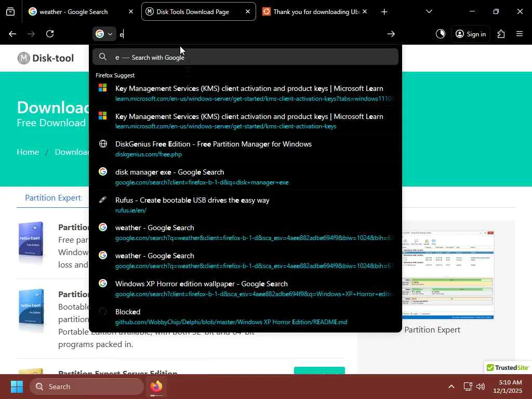
Task: Open Windows XP Horror edition wallpaper suggestion
Action: [x=245, y=288]
